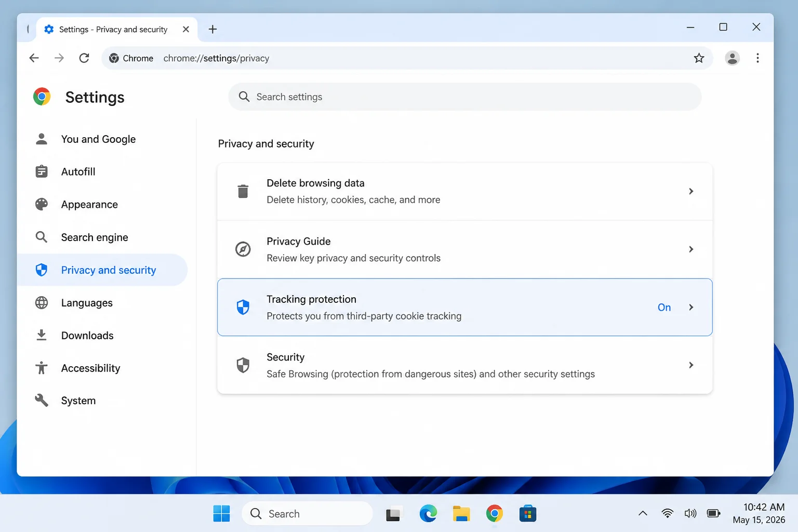Click the trash icon for Delete browsing data

[x=243, y=191]
